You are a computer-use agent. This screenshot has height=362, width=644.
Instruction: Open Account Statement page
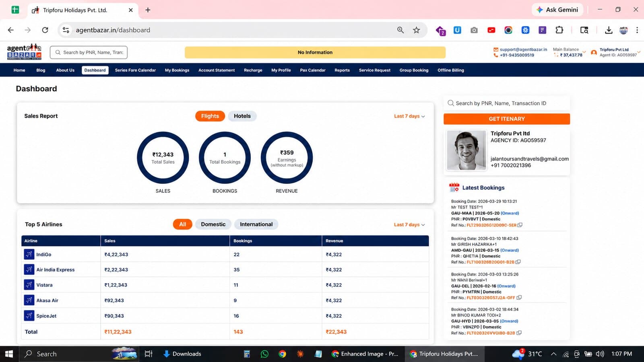tap(217, 70)
